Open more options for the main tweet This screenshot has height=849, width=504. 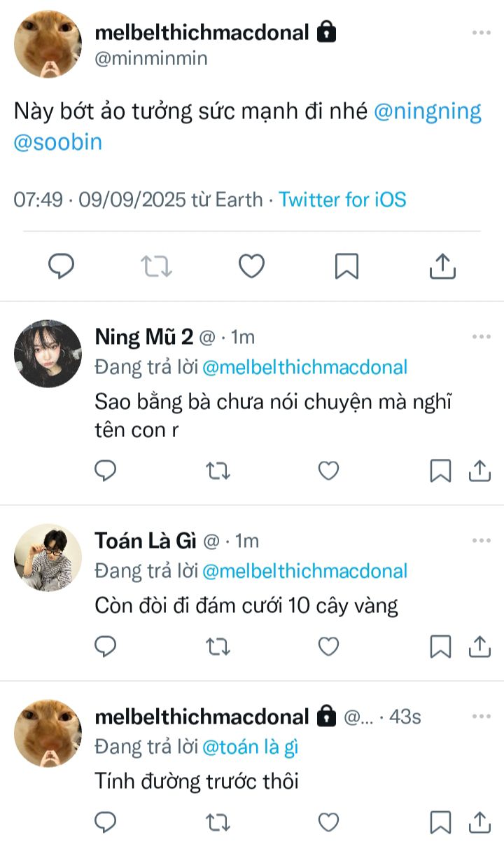[481, 33]
